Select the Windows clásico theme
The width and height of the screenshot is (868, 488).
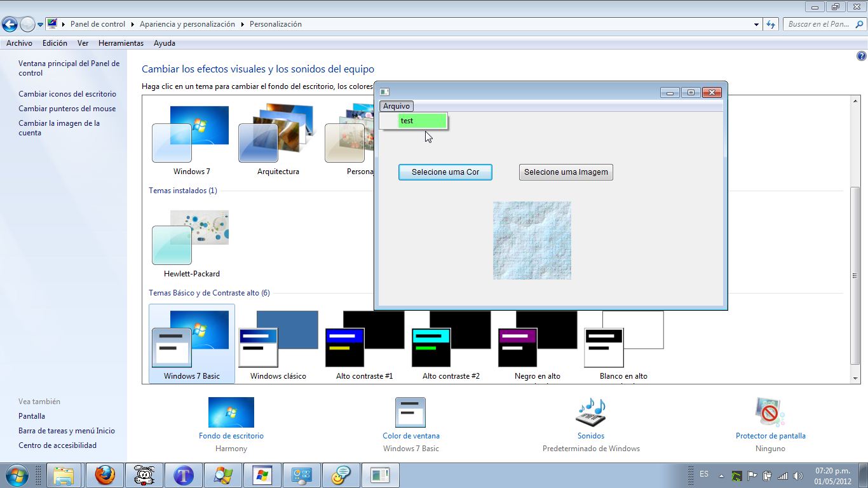[x=278, y=344]
